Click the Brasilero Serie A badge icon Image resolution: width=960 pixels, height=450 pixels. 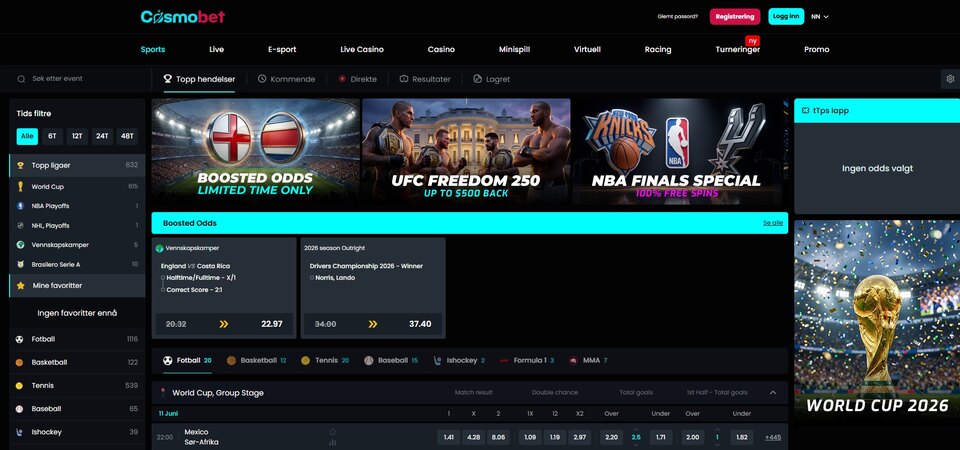pos(20,264)
